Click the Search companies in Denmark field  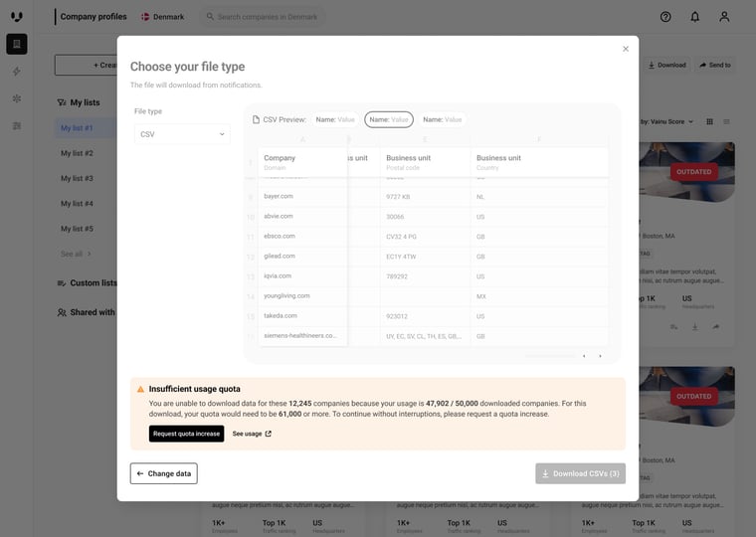(267, 17)
